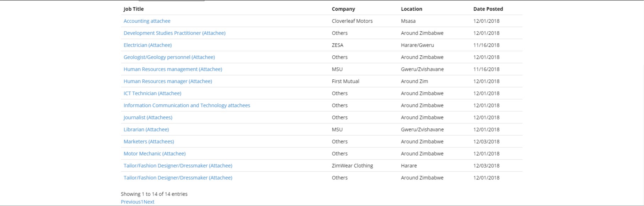Go to the Next page
644x206 pixels.
tap(149, 202)
